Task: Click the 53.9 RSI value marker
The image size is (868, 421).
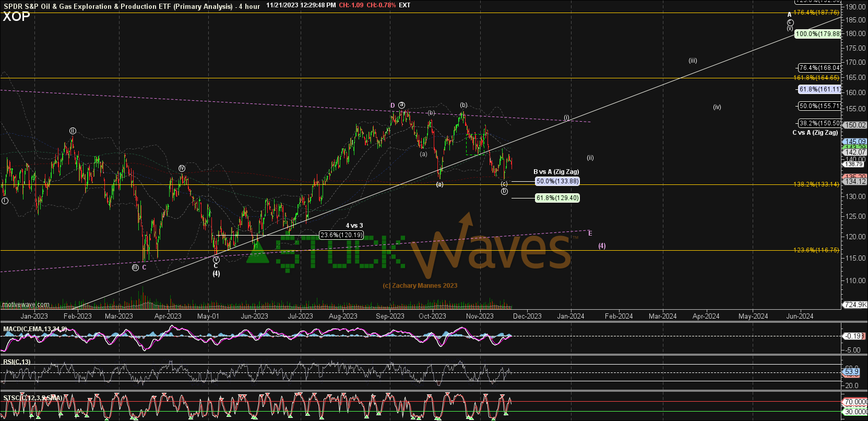Action: (x=852, y=372)
